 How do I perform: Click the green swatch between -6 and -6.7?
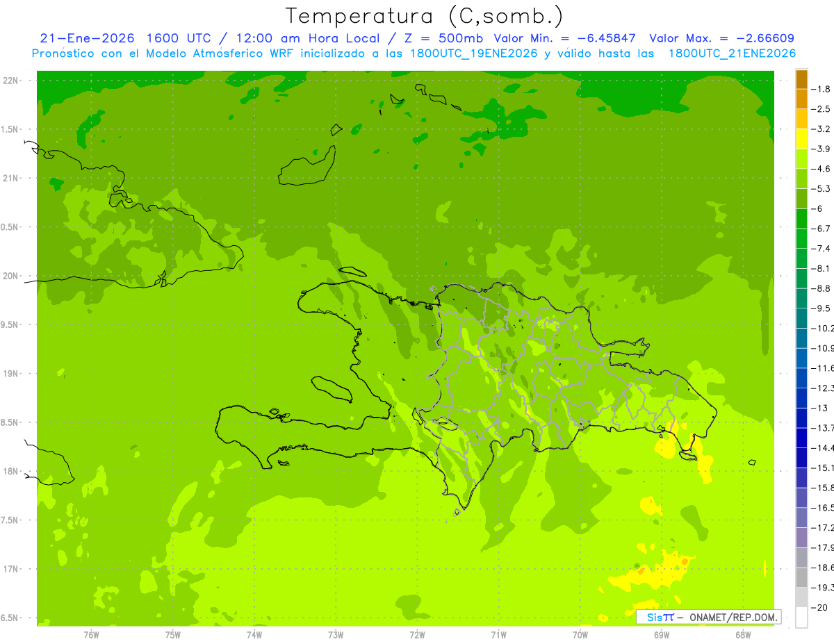pyautogui.click(x=801, y=218)
